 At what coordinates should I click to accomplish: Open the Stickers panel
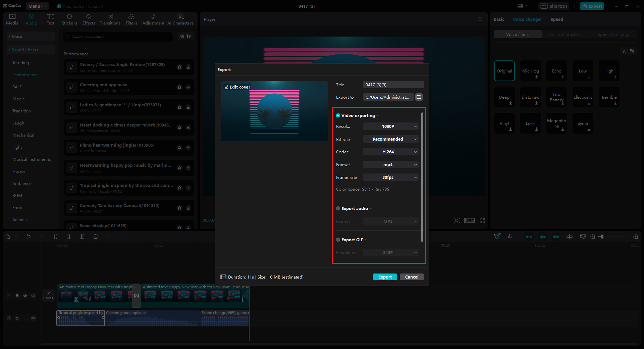coord(69,19)
